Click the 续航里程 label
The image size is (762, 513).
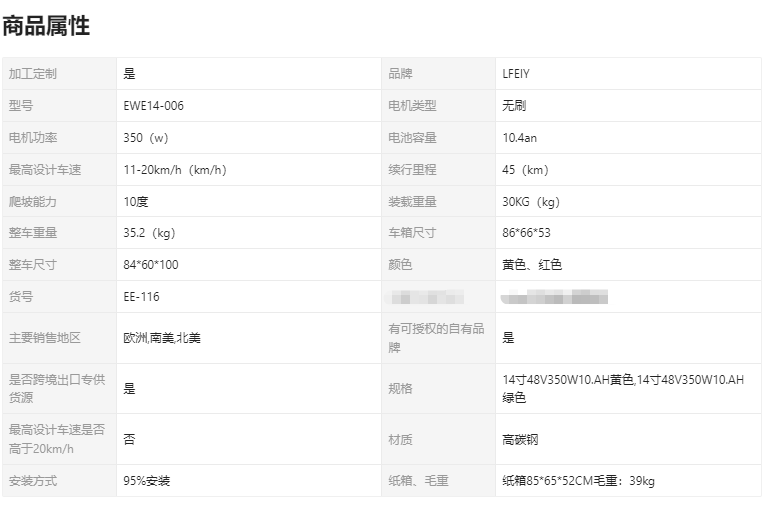click(x=413, y=170)
